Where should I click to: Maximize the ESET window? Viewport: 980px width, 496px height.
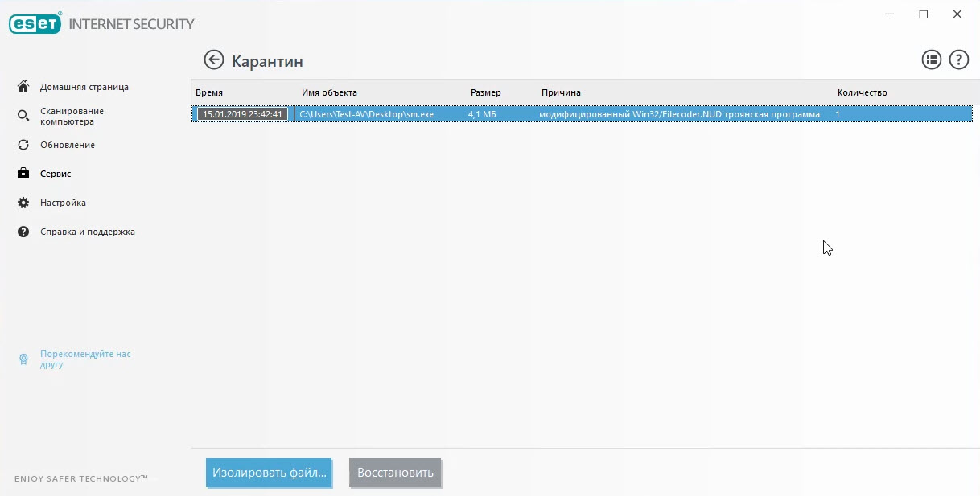pyautogui.click(x=924, y=14)
